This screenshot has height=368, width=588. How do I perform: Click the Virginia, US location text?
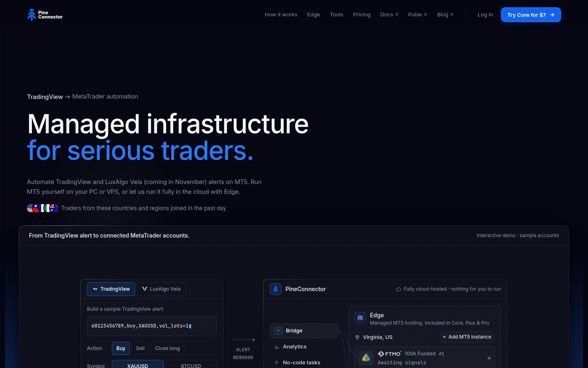click(378, 337)
